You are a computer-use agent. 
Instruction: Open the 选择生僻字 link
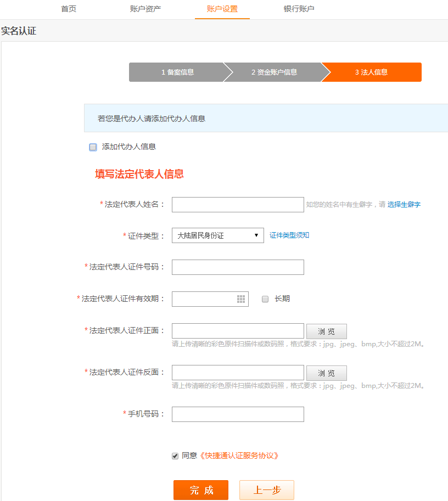click(x=404, y=205)
